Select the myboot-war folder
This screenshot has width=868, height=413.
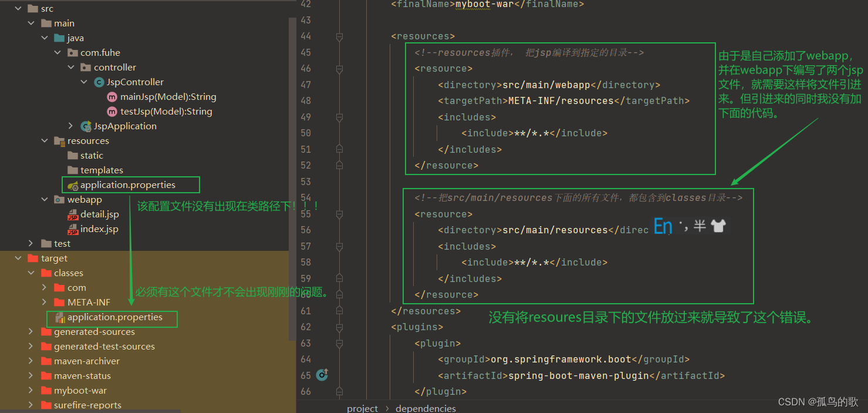tap(80, 391)
